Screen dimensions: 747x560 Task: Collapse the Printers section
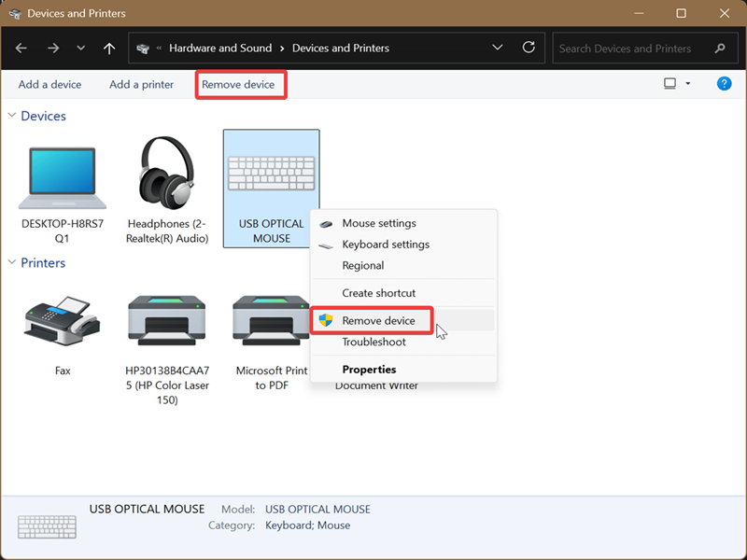(x=12, y=263)
